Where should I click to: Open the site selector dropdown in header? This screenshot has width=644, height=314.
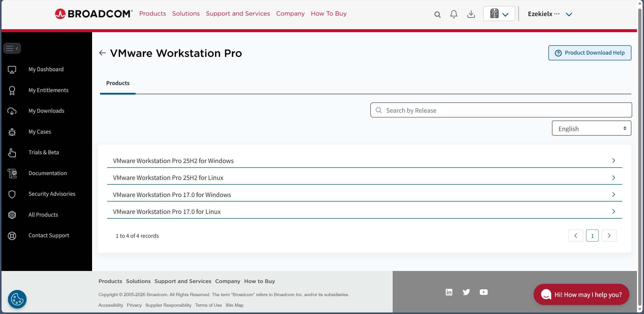(499, 14)
